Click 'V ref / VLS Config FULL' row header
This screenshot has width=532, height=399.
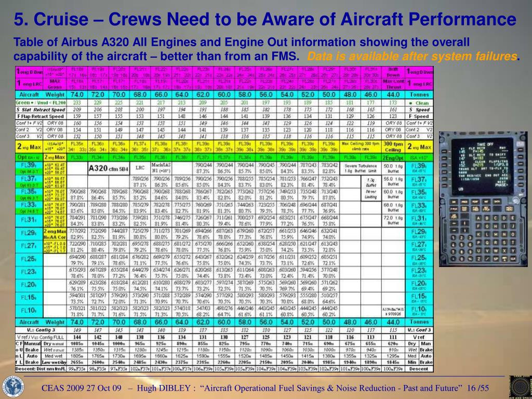(x=41, y=337)
